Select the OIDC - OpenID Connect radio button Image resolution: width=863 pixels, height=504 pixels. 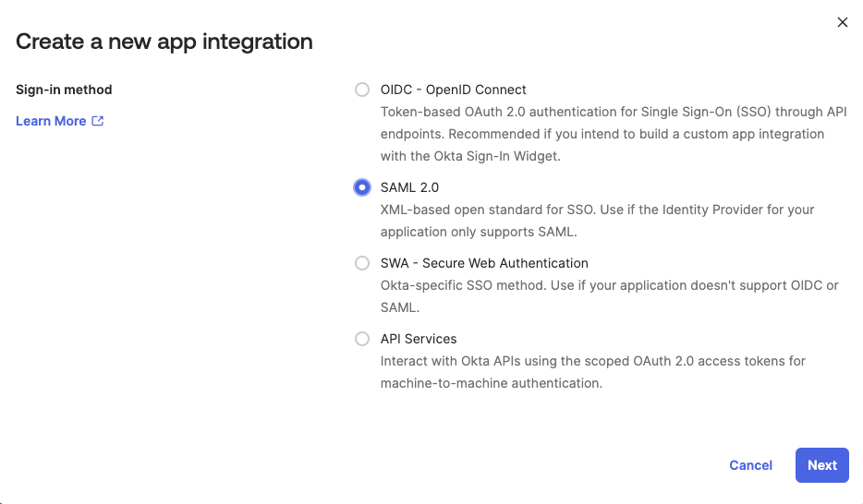coord(362,90)
